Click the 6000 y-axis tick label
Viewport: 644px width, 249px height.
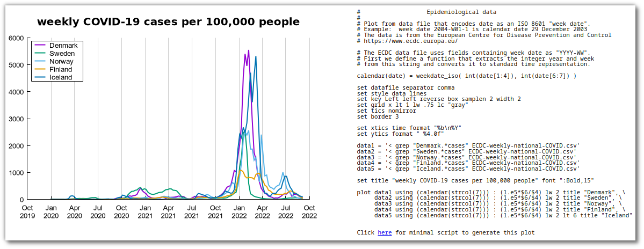[16, 38]
